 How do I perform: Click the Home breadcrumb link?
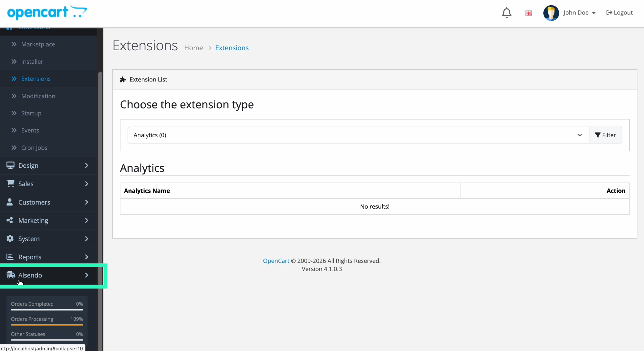(194, 48)
